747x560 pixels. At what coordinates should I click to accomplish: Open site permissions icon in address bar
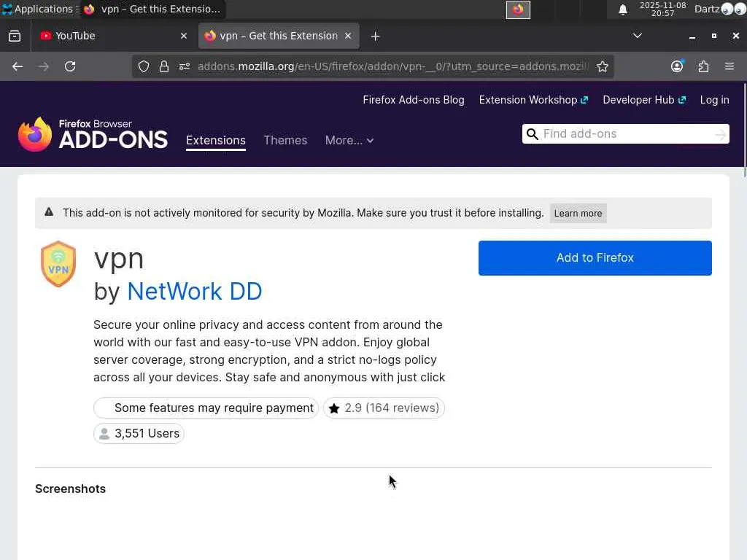pos(185,66)
